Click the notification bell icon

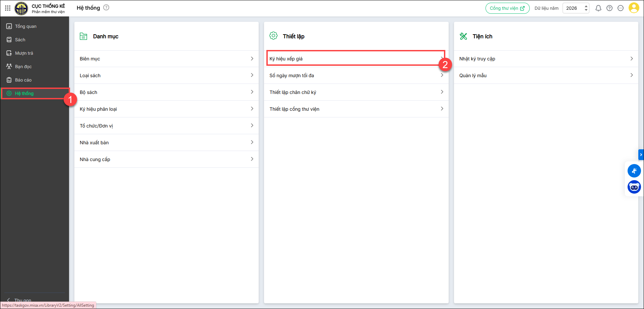tap(598, 8)
